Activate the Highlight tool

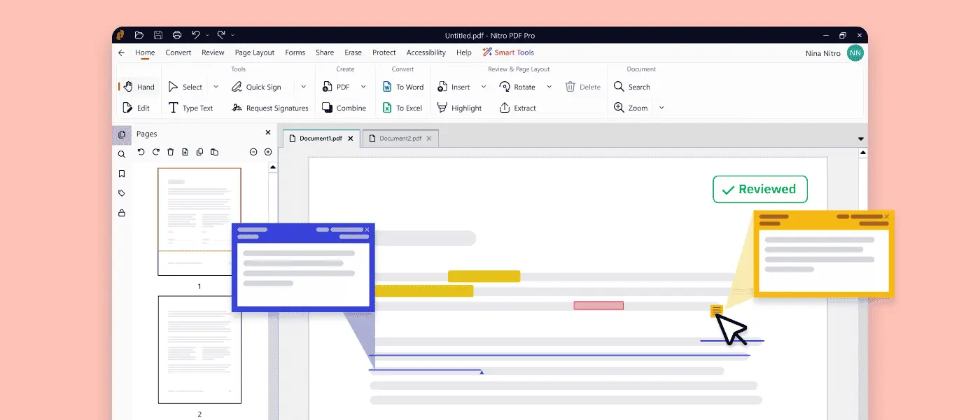coord(459,108)
